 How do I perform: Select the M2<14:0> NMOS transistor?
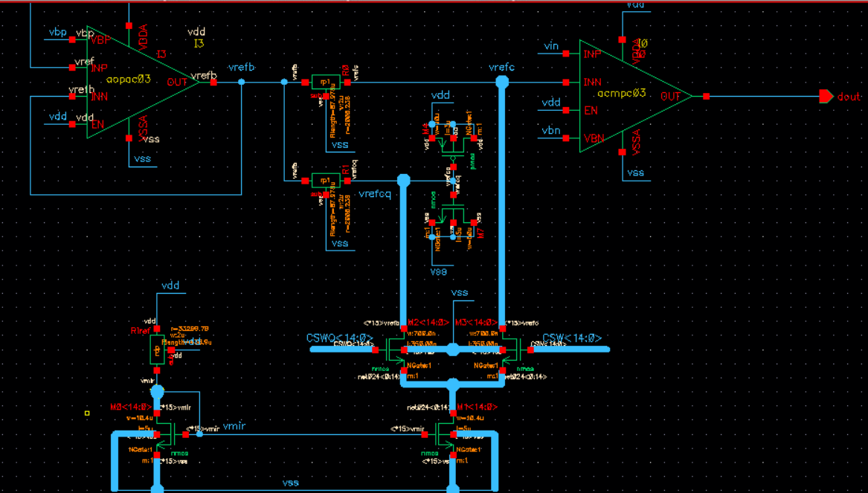[x=396, y=349]
